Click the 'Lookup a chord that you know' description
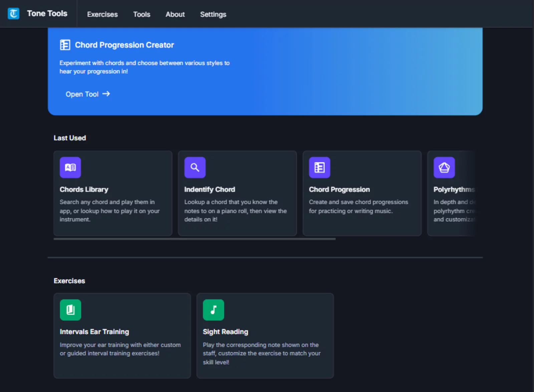Image resolution: width=534 pixels, height=392 pixels. [236, 211]
